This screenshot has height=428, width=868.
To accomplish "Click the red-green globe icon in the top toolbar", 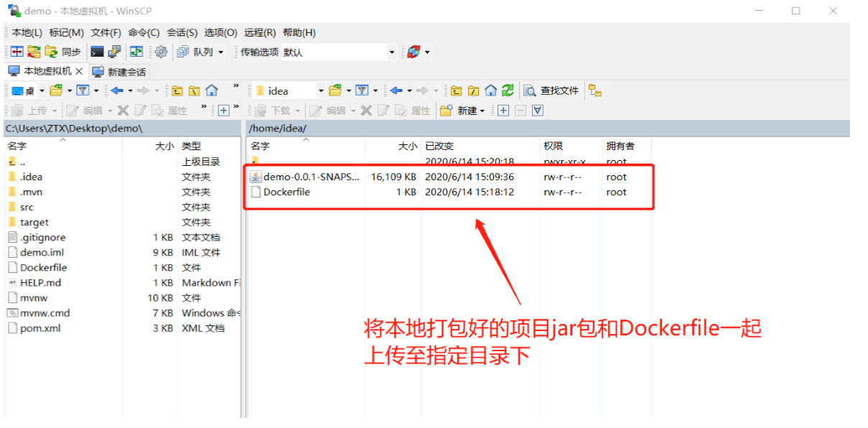I will click(x=414, y=52).
